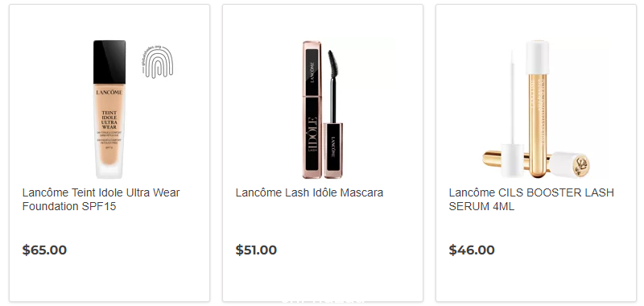644x306 pixels.
Task: Click the black cap of the foundation bottle
Action: coord(109,62)
